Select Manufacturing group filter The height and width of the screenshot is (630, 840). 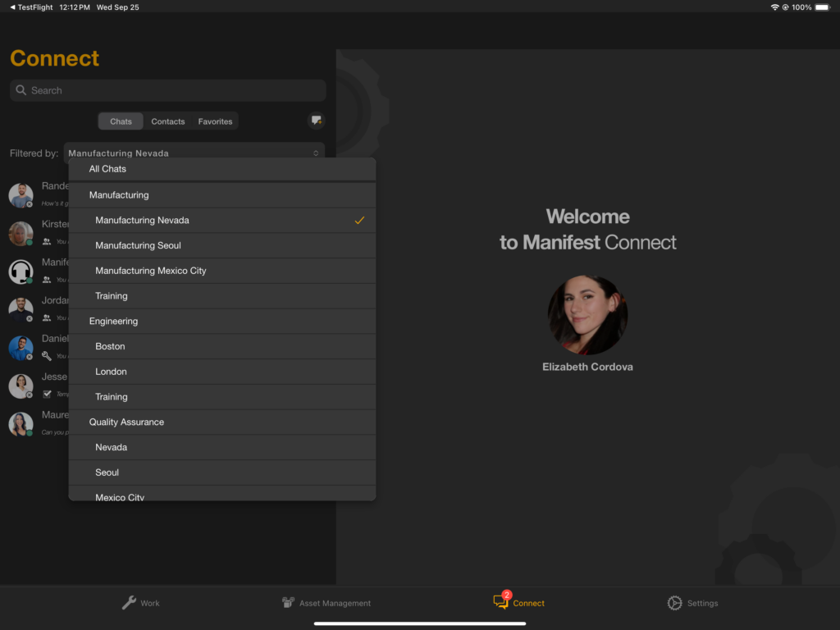click(221, 195)
